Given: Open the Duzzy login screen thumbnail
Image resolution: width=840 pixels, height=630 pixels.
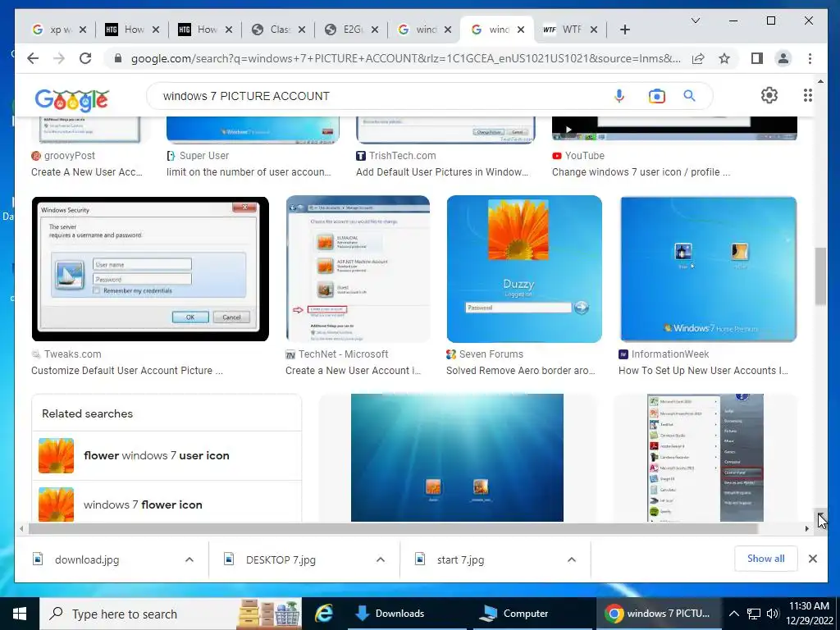Looking at the screenshot, I should 524,269.
